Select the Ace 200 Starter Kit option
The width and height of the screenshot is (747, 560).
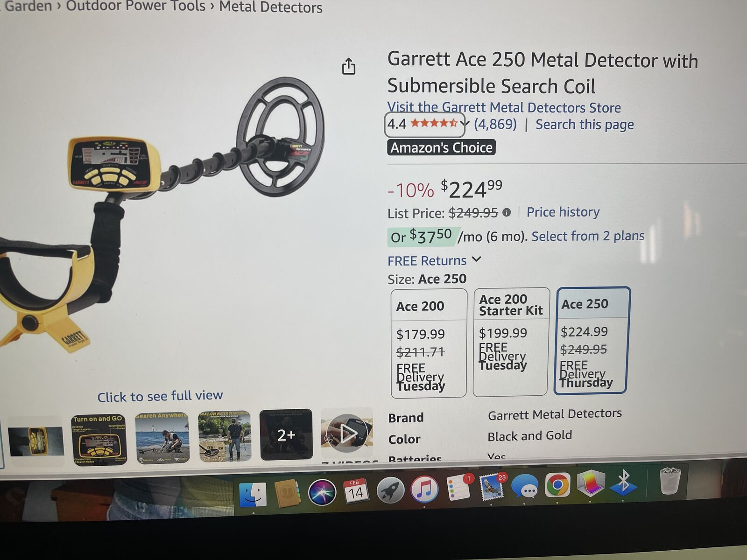tap(511, 342)
